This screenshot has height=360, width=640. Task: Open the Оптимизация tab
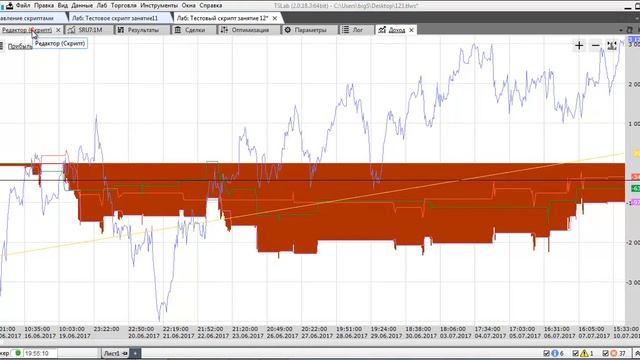pyautogui.click(x=250, y=30)
